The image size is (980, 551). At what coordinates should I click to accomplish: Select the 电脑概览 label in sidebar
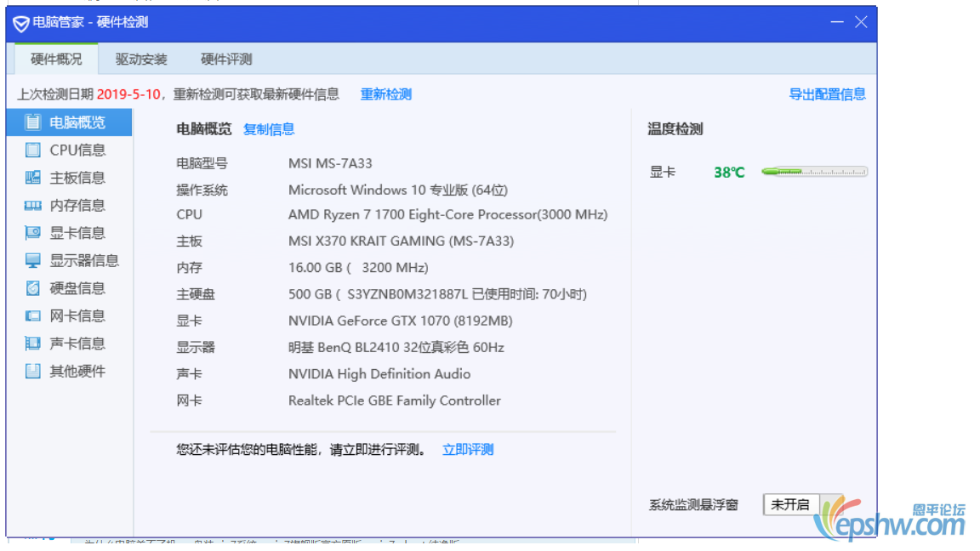pos(77,122)
